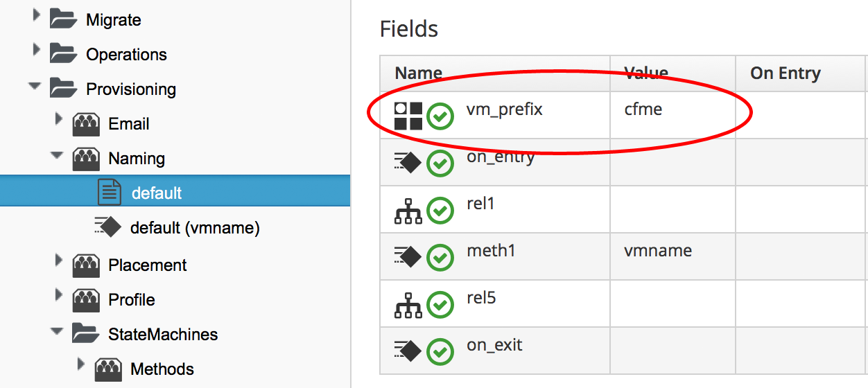
Task: Click the StateMachines folder icon
Action: pos(86,335)
